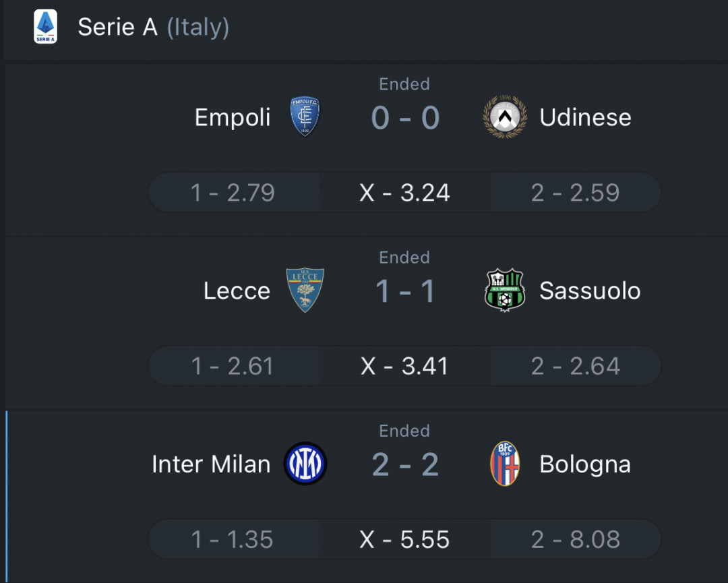728x583 pixels.
Task: Open the Empoli 0 - 0 Udinese score
Action: (405, 117)
